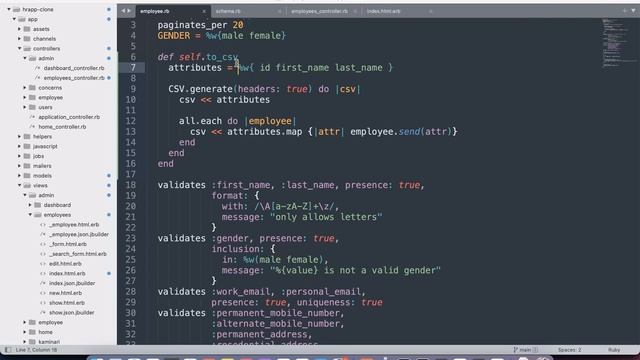Screen dimensions: 640x360
Task: Go to the next tab with the right arrow
Action: (x=129, y=11)
